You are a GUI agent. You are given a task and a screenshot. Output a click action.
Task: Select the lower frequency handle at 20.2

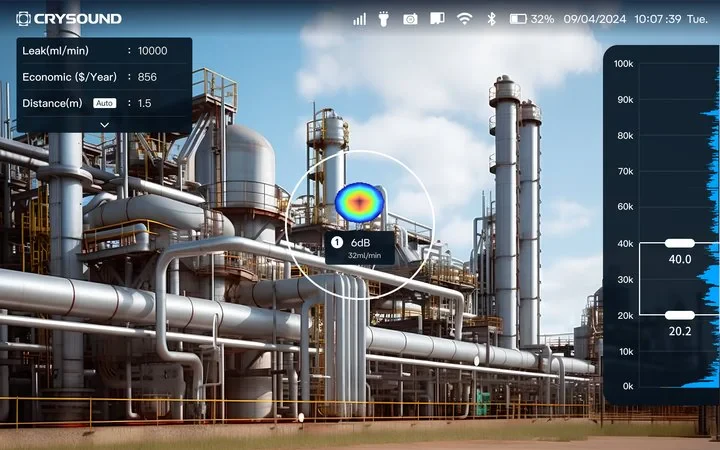coord(679,315)
